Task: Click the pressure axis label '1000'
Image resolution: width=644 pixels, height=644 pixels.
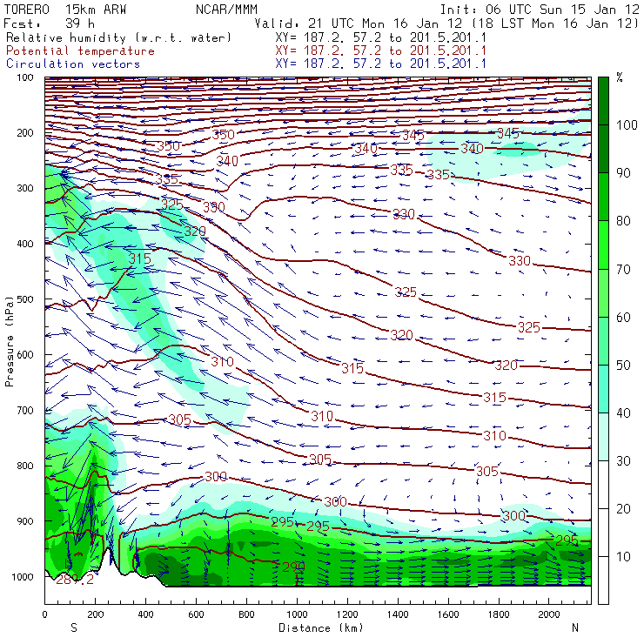Action: coord(23,577)
